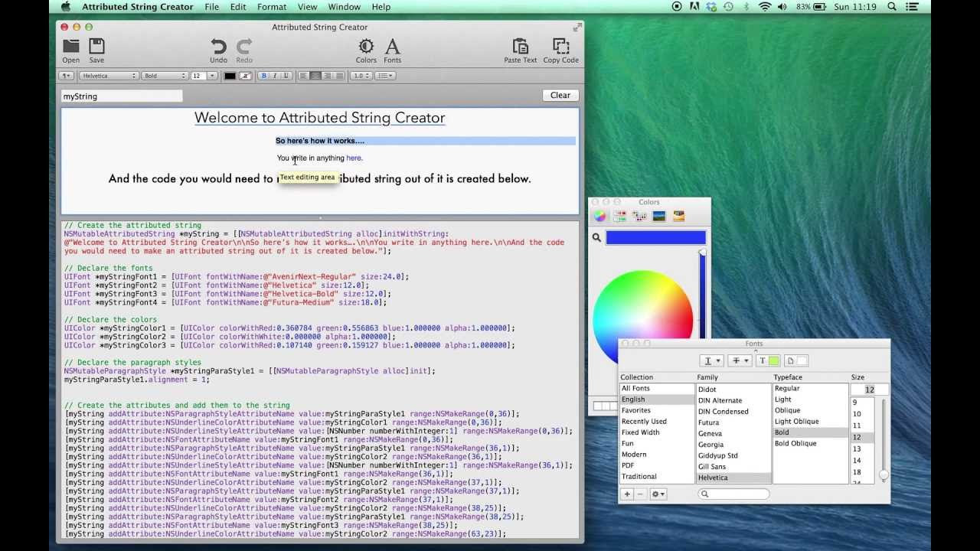Select the color palettes mode in Colors
Viewport: 980px width, 551px height.
coord(639,217)
